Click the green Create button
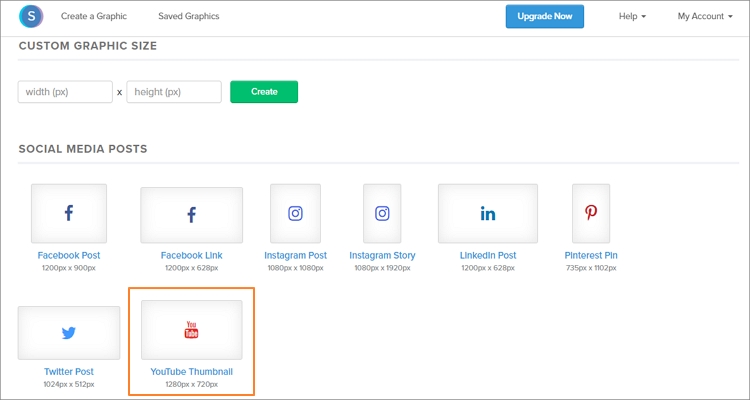The image size is (750, 400). 264,92
